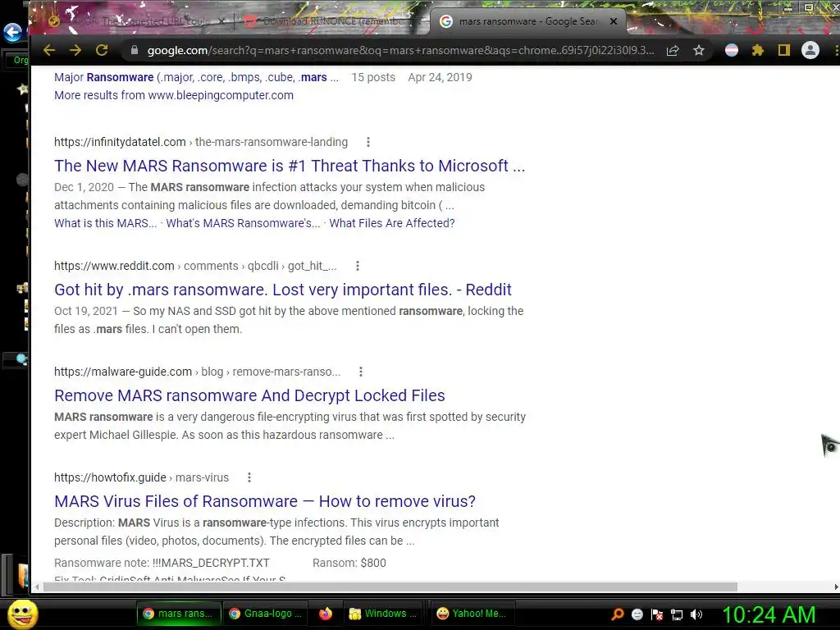840x630 pixels.
Task: Click the white round face tray icon
Action: [637, 614]
